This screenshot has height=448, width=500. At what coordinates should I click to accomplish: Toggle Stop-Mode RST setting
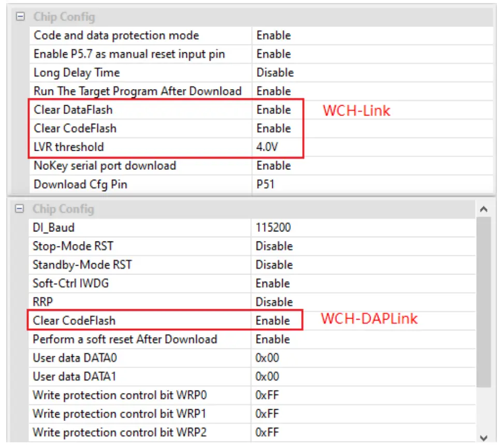click(280, 246)
